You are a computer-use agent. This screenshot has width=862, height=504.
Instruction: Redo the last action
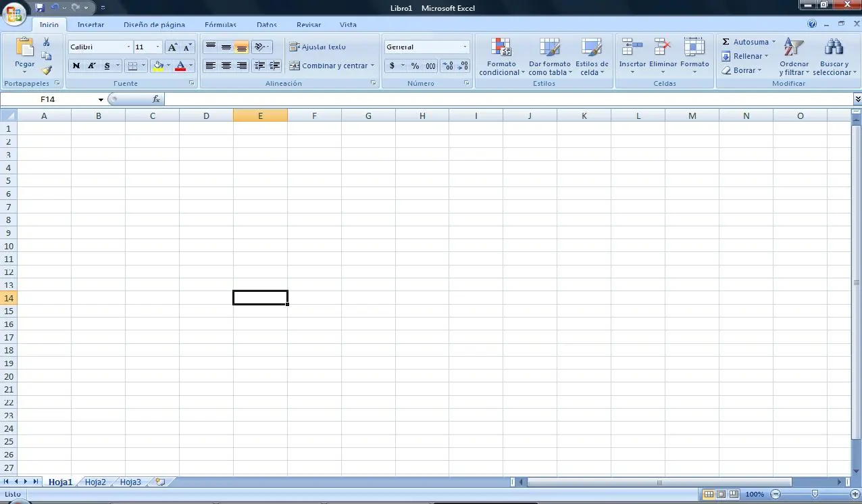(x=75, y=7)
